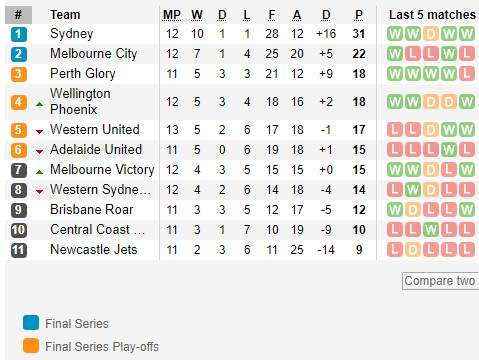Click the orange rank 4 position badge
Image resolution: width=479 pixels, height=360 pixels.
pos(19,102)
